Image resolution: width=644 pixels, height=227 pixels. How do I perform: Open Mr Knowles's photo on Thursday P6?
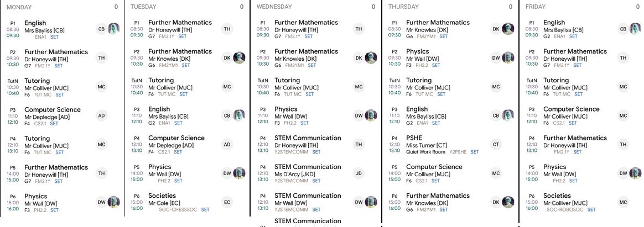pos(508,202)
